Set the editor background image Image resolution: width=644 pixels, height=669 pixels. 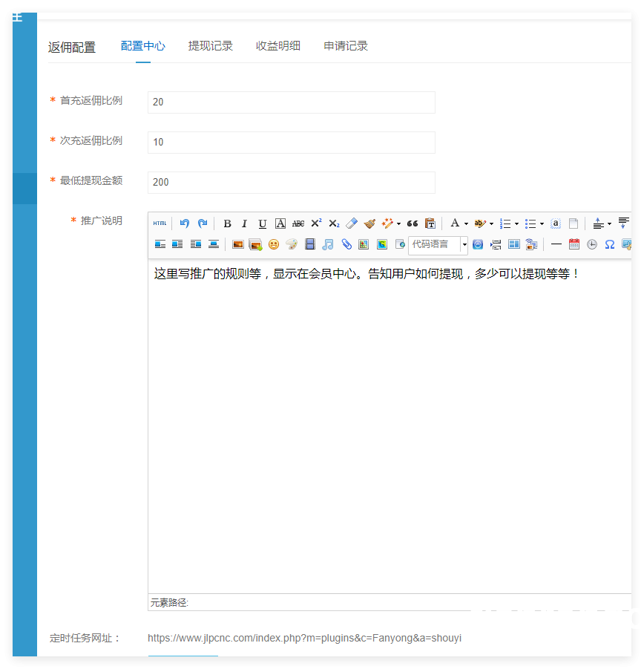531,244
